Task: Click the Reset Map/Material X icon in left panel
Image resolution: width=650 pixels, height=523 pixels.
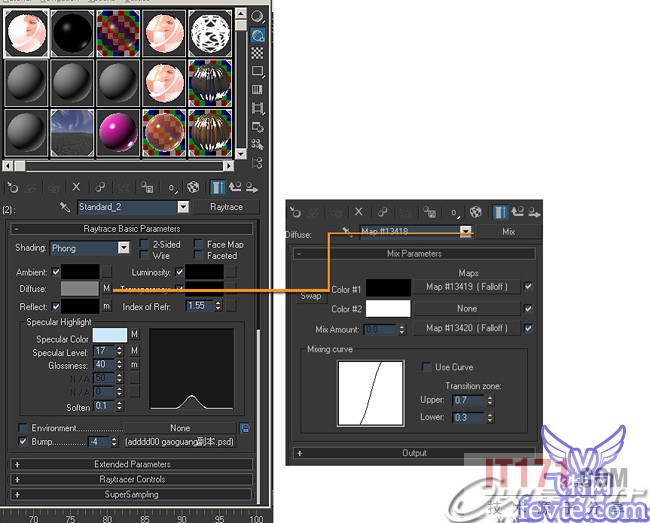Action: click(76, 186)
